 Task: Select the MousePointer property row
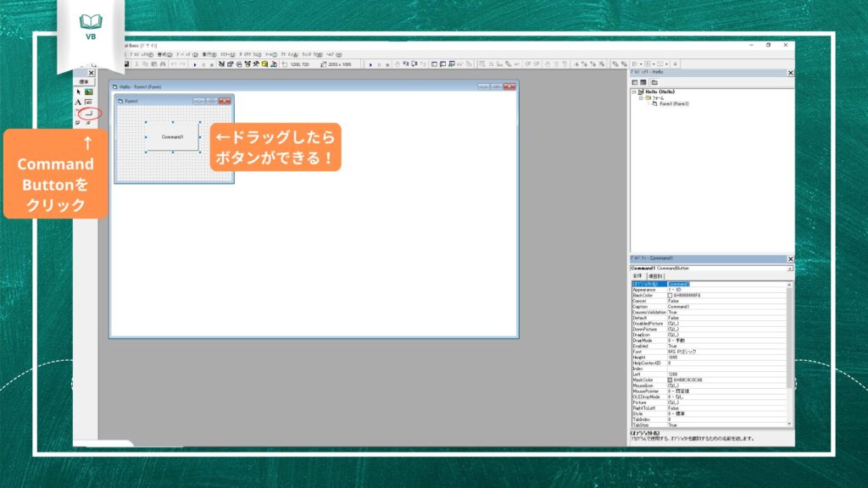click(x=709, y=391)
